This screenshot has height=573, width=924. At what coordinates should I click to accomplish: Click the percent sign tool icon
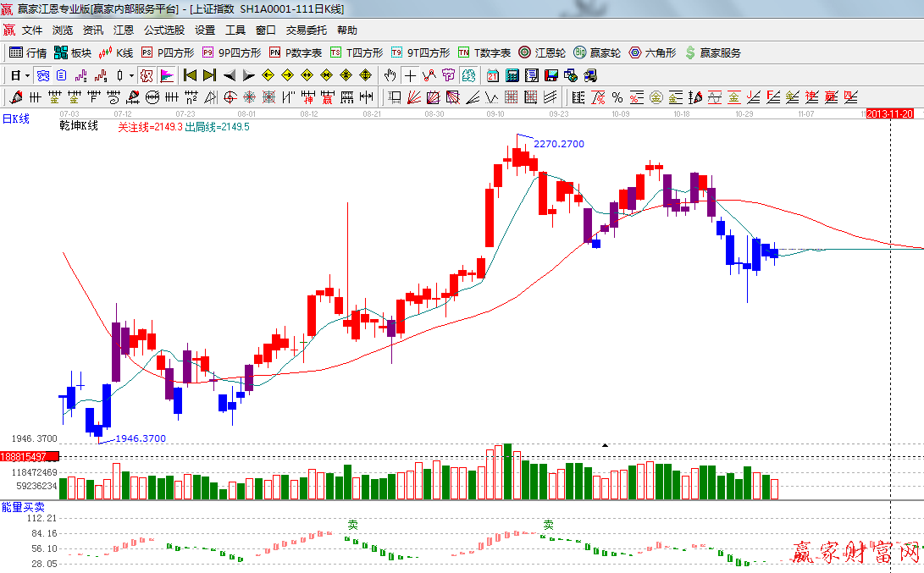click(x=617, y=97)
